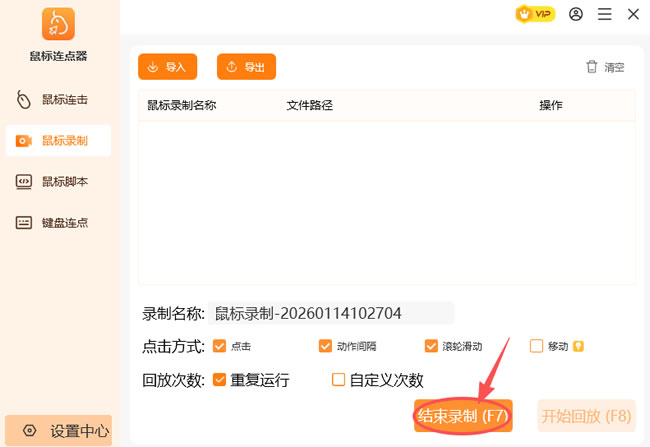Open the hamburger menu icon
Viewport: 650px width, 447px height.
click(x=604, y=14)
